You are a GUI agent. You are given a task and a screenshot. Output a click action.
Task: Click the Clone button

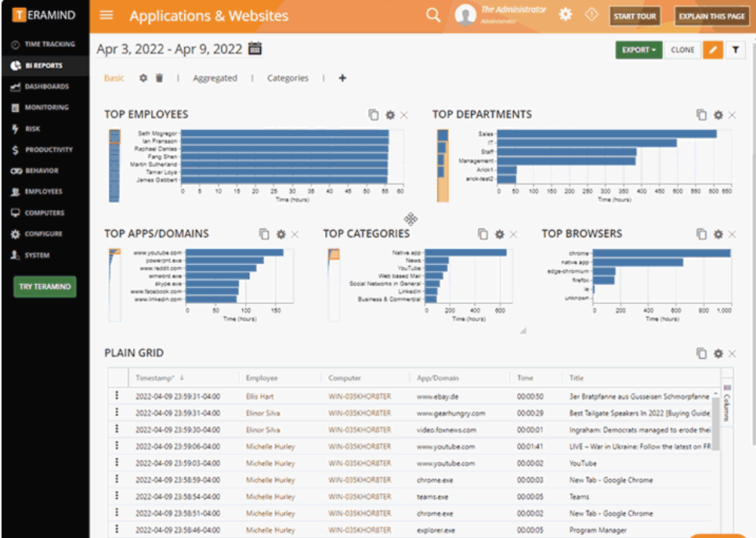point(682,49)
